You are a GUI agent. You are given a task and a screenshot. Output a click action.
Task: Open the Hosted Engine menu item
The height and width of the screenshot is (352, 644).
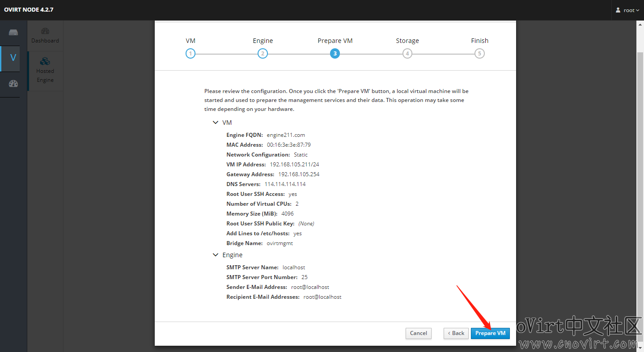coord(45,71)
